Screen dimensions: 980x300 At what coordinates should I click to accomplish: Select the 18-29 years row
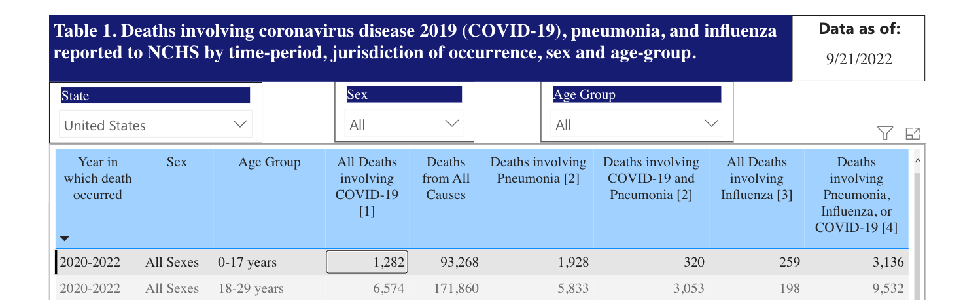tap(251, 288)
